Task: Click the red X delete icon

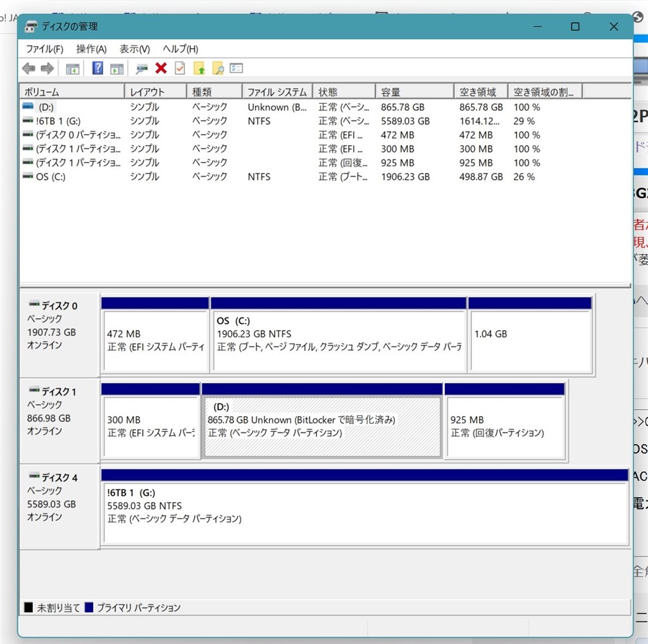Action: (161, 68)
